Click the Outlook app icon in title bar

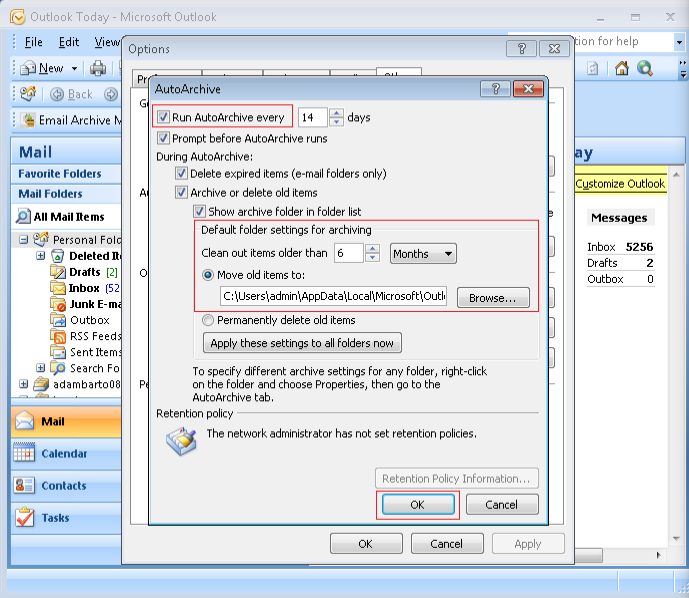(x=18, y=17)
